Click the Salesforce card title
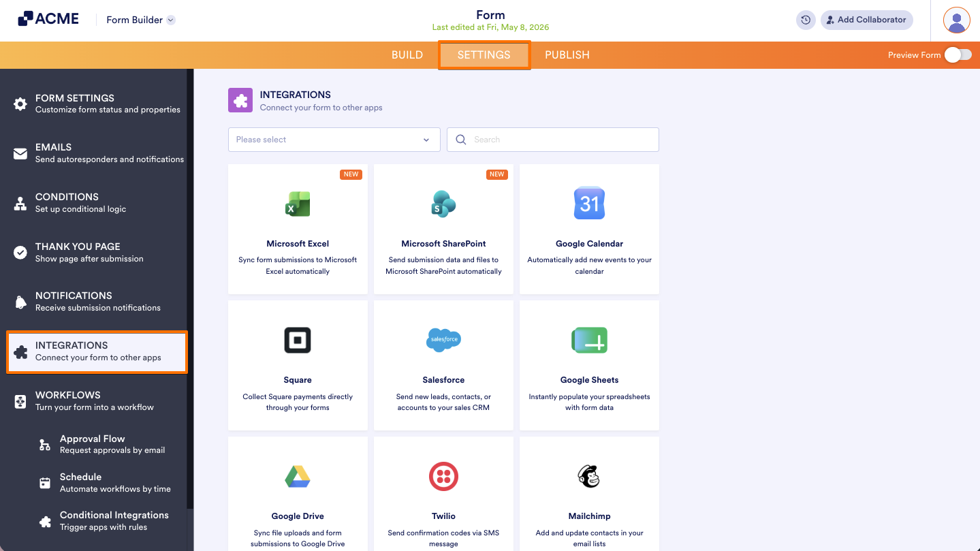Viewport: 980px width, 551px height. click(x=443, y=380)
